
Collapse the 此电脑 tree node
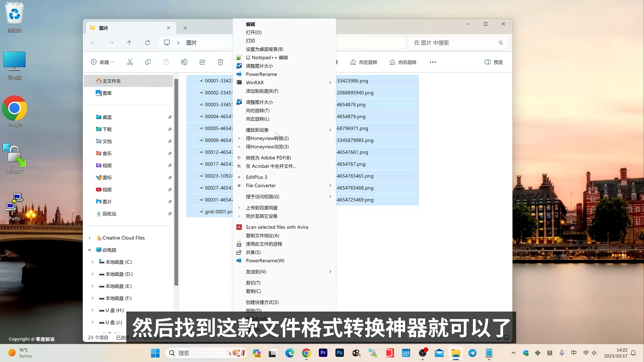click(x=90, y=250)
